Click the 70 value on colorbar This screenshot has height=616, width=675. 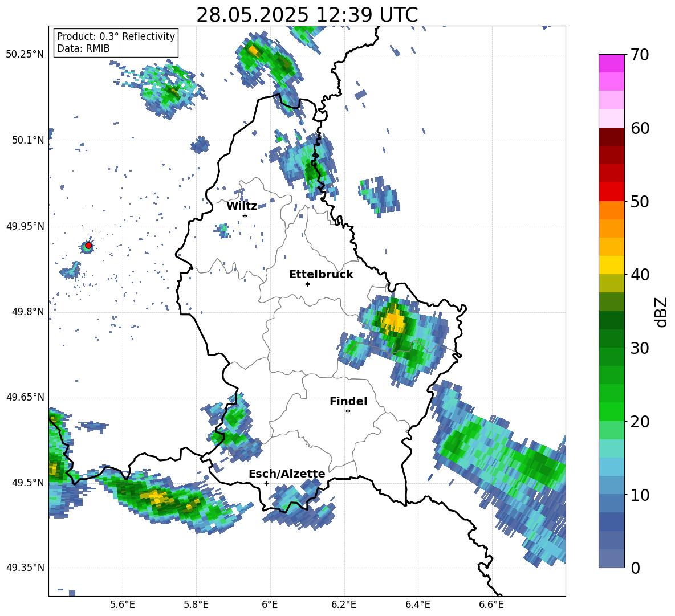639,55
